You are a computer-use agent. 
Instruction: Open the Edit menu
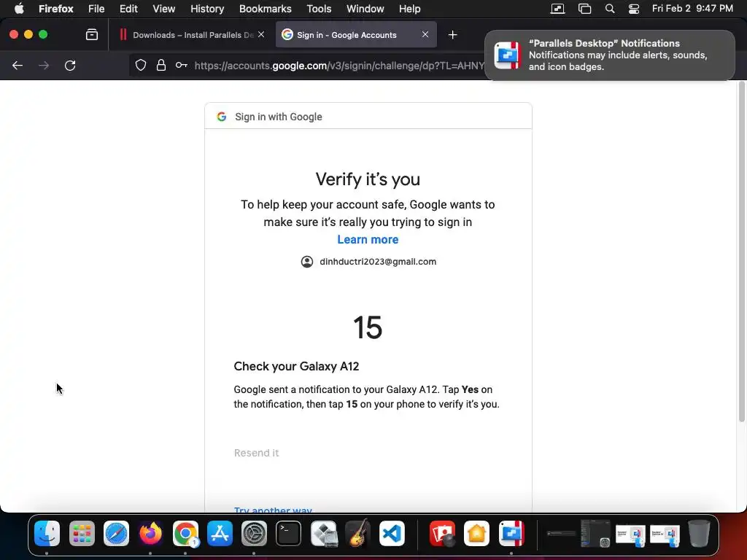point(128,9)
